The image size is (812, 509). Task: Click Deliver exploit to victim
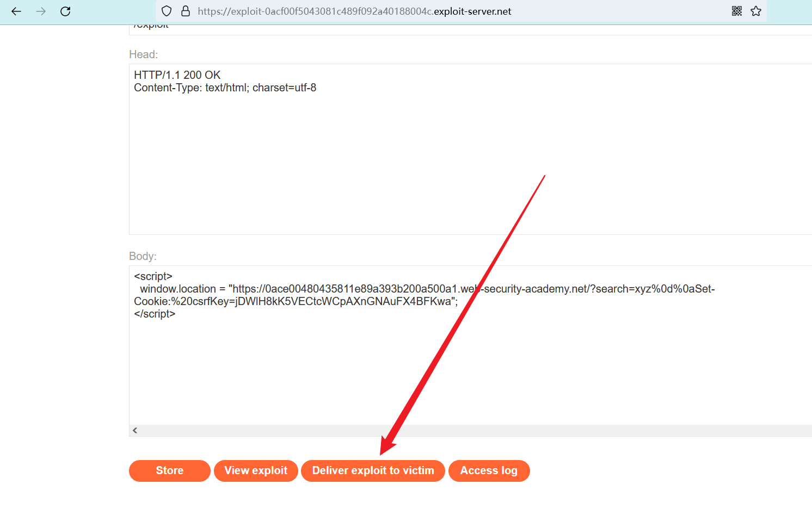373,471
